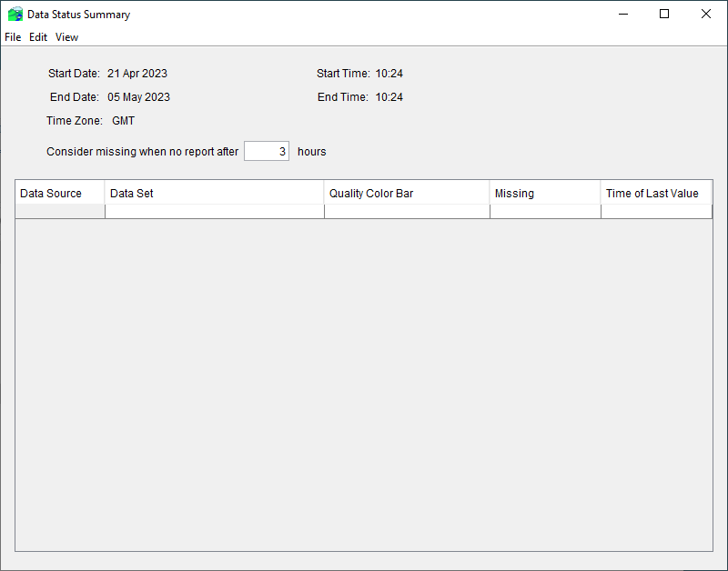Click the End Date label

(75, 97)
